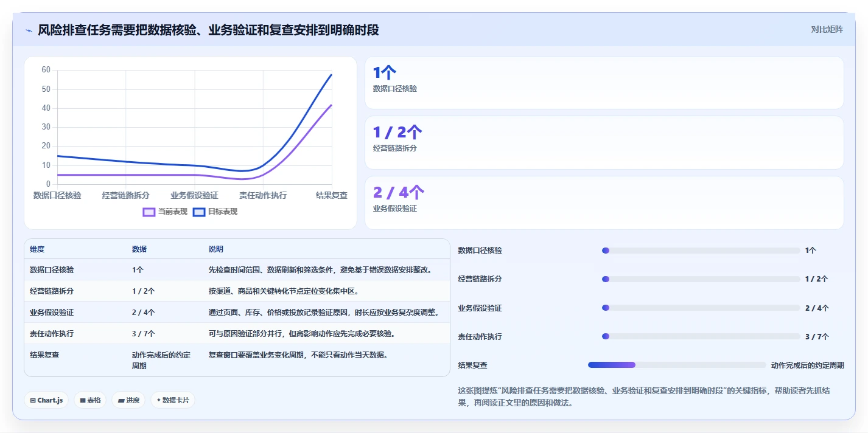Screen dimensions: 868x433
Task: Click the 业务假设验证 progress bar
Action: 701,308
